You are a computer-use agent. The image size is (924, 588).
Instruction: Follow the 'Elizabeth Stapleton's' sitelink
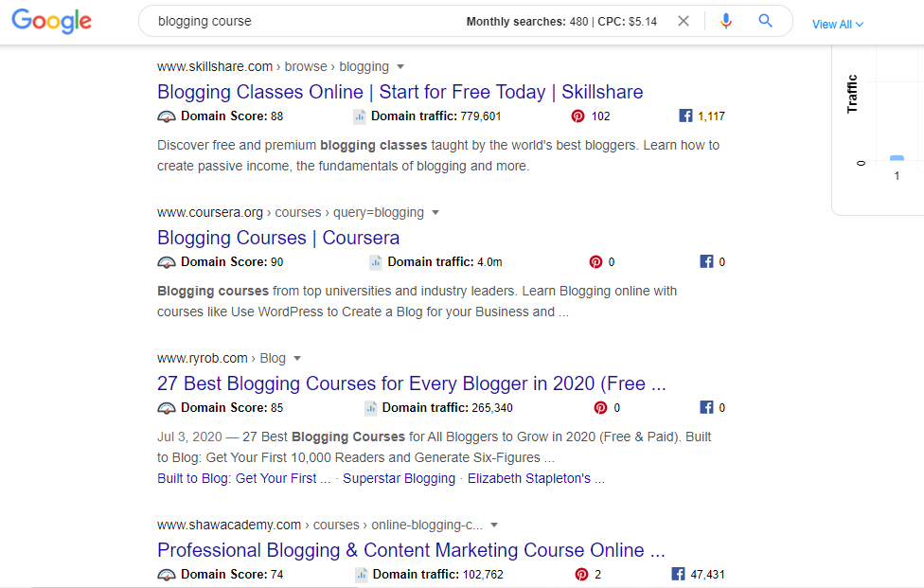coord(536,478)
